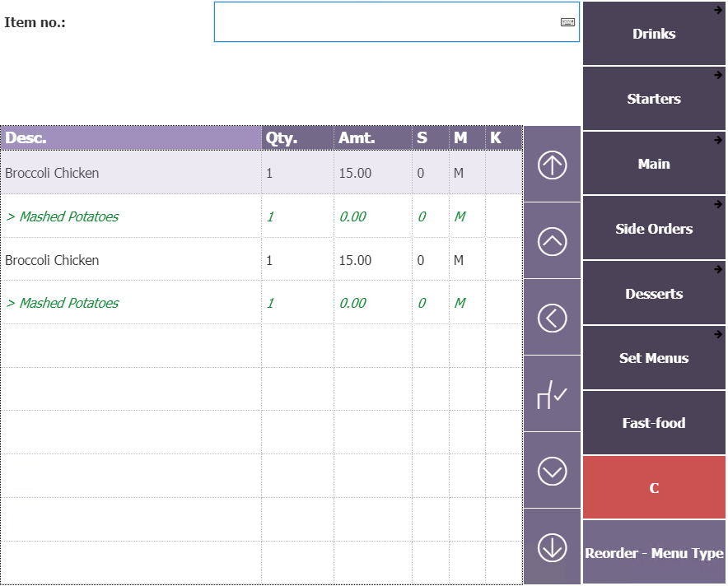Screen dimensions: 728x586
Task: Click into the Item no. input field
Action: [x=387, y=22]
